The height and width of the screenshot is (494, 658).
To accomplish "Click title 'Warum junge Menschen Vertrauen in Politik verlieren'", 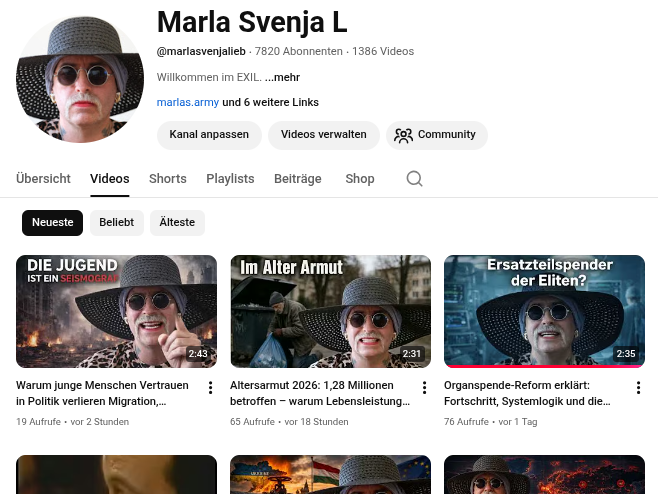I will (102, 393).
